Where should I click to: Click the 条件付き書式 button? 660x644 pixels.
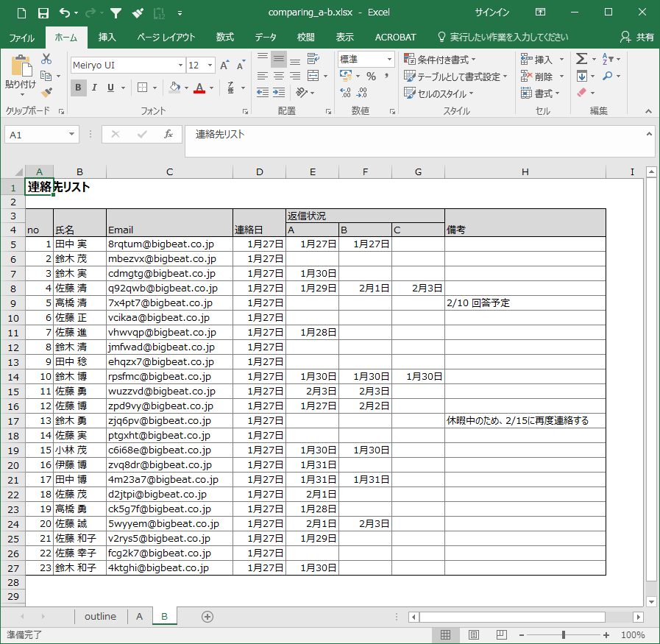point(440,60)
